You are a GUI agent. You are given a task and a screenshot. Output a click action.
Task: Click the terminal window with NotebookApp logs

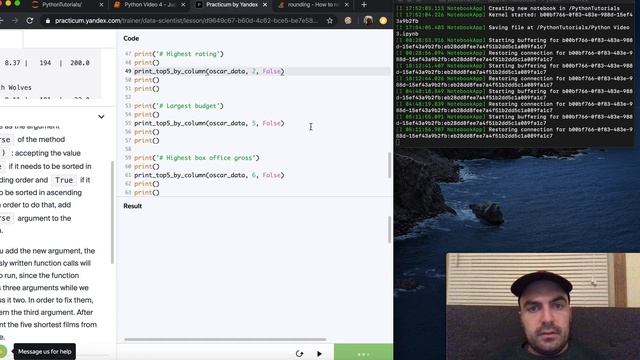515,73
